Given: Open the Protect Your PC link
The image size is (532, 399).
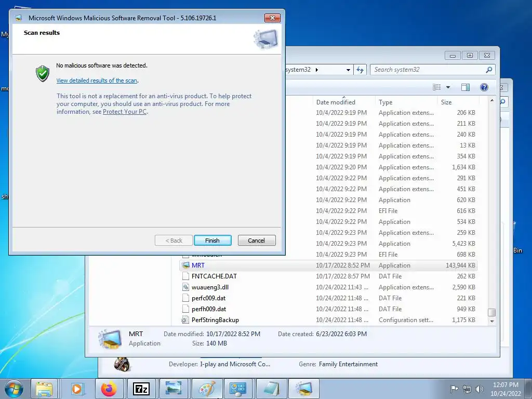Looking at the screenshot, I should [125, 112].
